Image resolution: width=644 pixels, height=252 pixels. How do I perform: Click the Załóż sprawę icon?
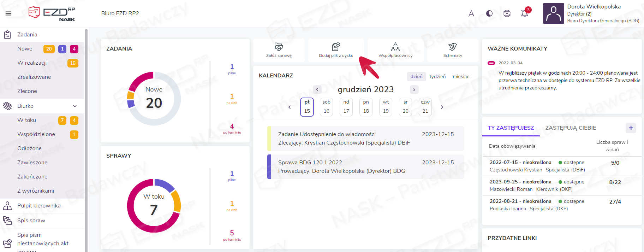279,47
